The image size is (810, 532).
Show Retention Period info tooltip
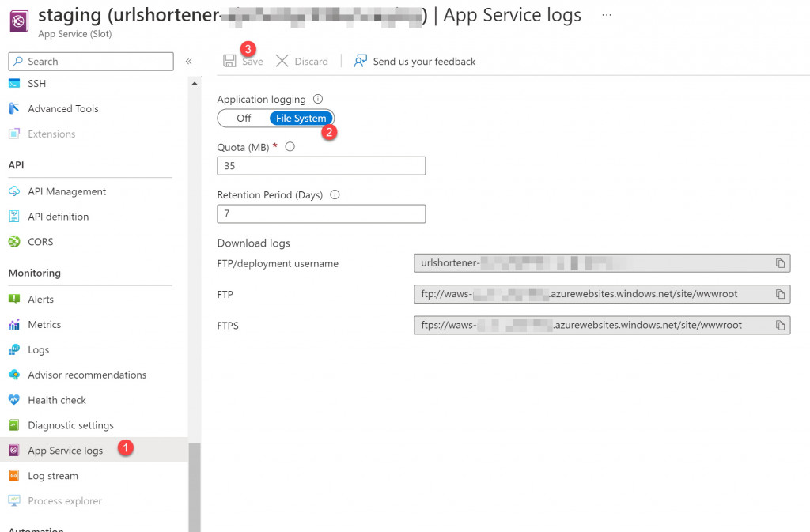(x=335, y=194)
